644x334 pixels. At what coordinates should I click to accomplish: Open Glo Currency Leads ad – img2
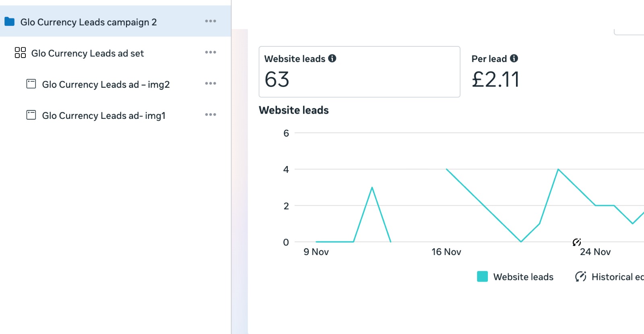[106, 85]
